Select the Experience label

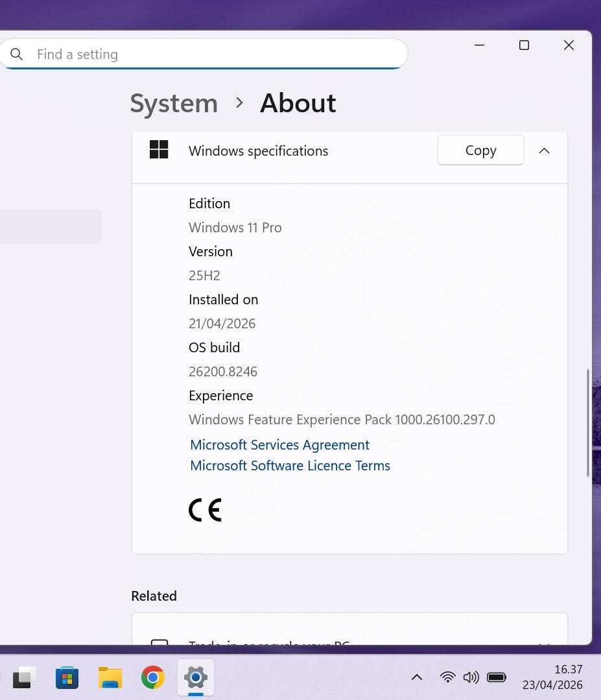(221, 396)
